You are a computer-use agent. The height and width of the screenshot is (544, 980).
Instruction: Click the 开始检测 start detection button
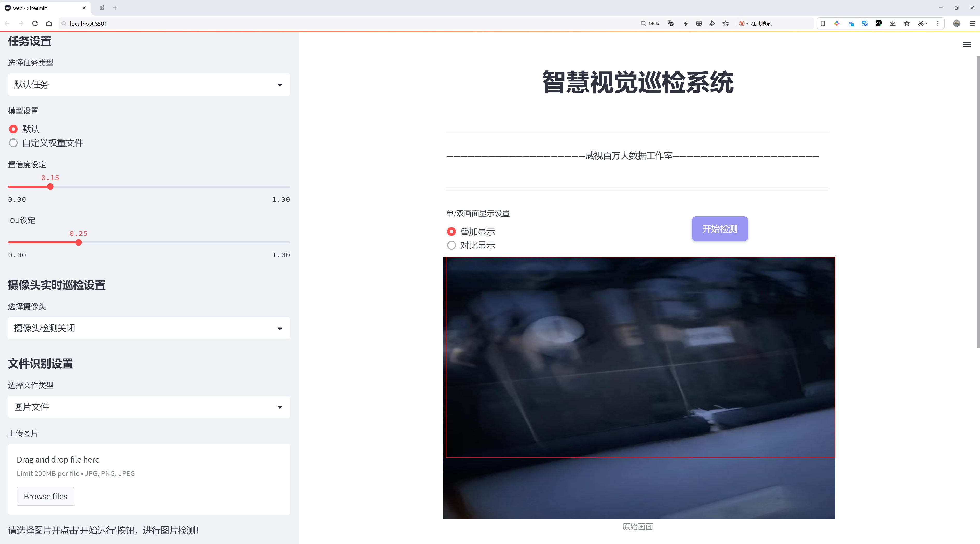720,229
